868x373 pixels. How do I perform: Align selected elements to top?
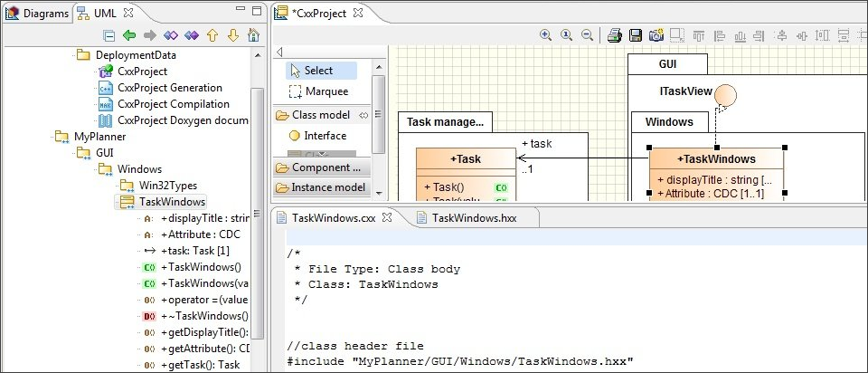[699, 35]
